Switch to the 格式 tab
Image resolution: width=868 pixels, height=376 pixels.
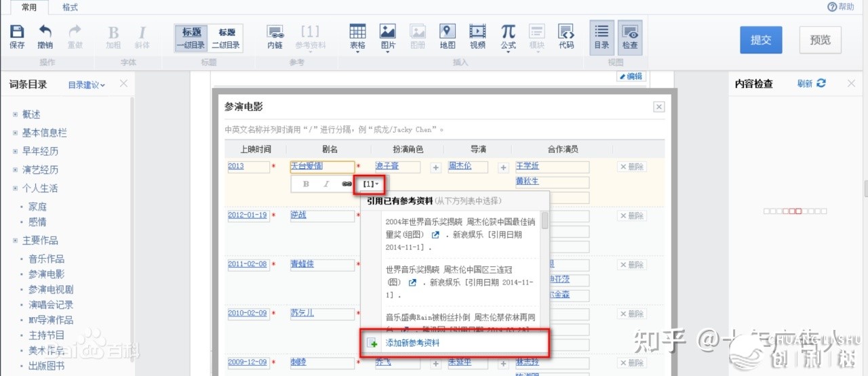point(70,7)
